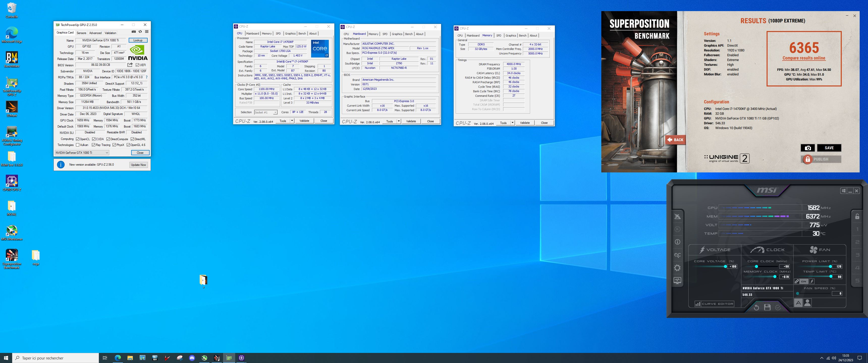Image resolution: width=868 pixels, height=363 pixels.
Task: Apply Afterburner settings with the checkmark icon
Action: click(x=778, y=308)
